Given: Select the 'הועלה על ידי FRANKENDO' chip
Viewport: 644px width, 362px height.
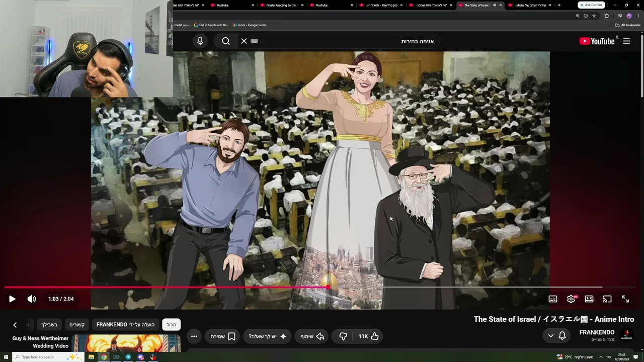Looking at the screenshot, I should 125,325.
